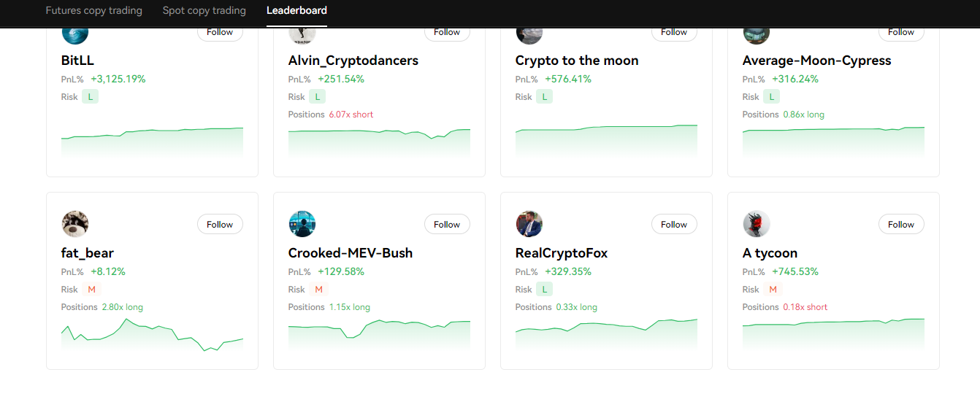View fat_bear's PnL performance chart
980x410 pixels.
[152, 335]
